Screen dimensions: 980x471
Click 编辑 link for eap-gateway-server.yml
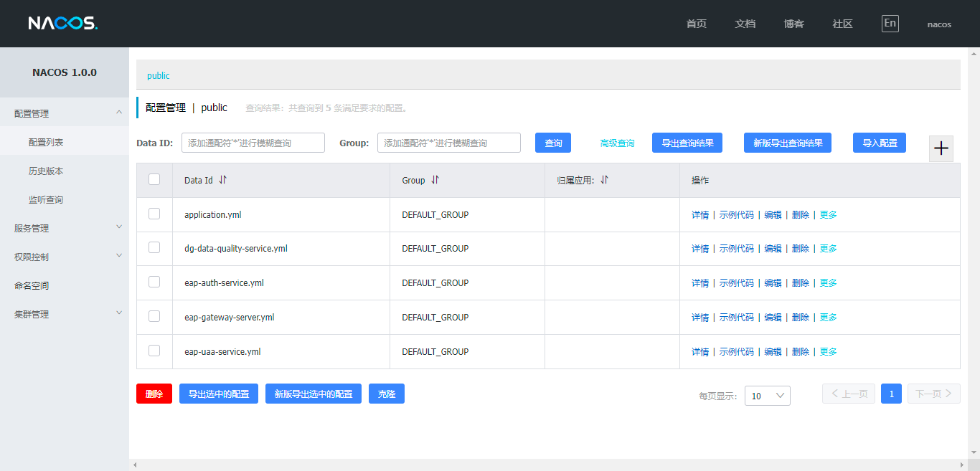pos(773,317)
